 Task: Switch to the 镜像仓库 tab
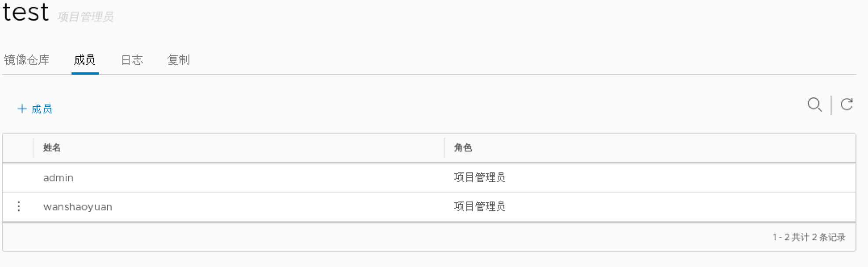[x=27, y=60]
